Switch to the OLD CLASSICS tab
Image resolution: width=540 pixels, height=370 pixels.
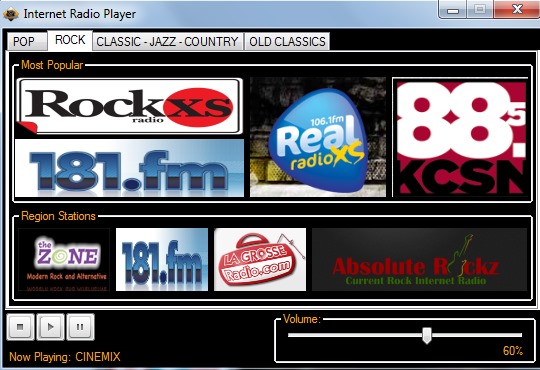click(x=287, y=42)
